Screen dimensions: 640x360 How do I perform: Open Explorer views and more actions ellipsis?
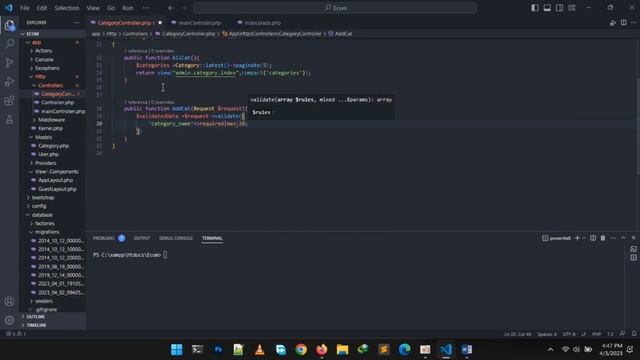click(x=76, y=23)
